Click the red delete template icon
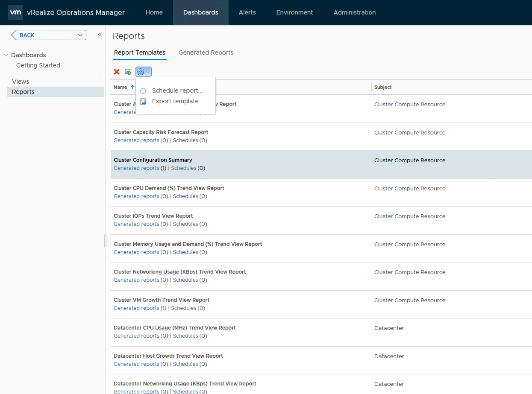The height and width of the screenshot is (394, 532). [117, 72]
